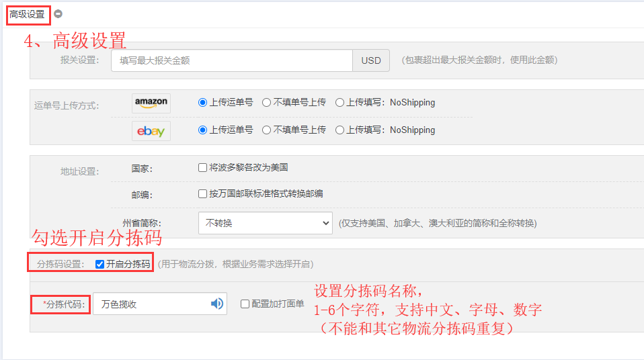
Task: Select 不填单号上传 for Amazon
Action: point(267,103)
